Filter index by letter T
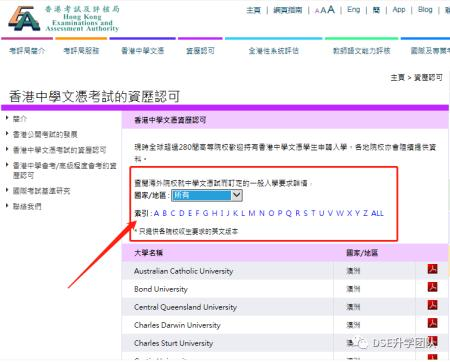450x362 pixels. 313,213
